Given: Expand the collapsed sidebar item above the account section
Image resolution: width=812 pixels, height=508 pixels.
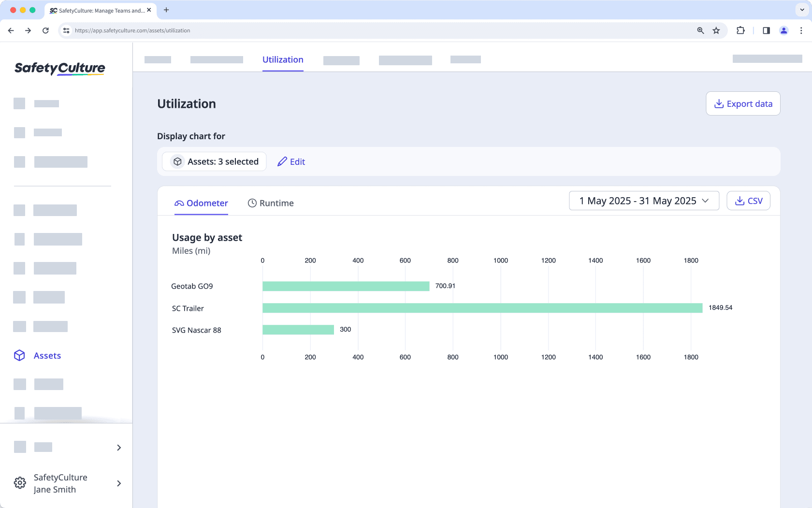Looking at the screenshot, I should click(x=119, y=448).
